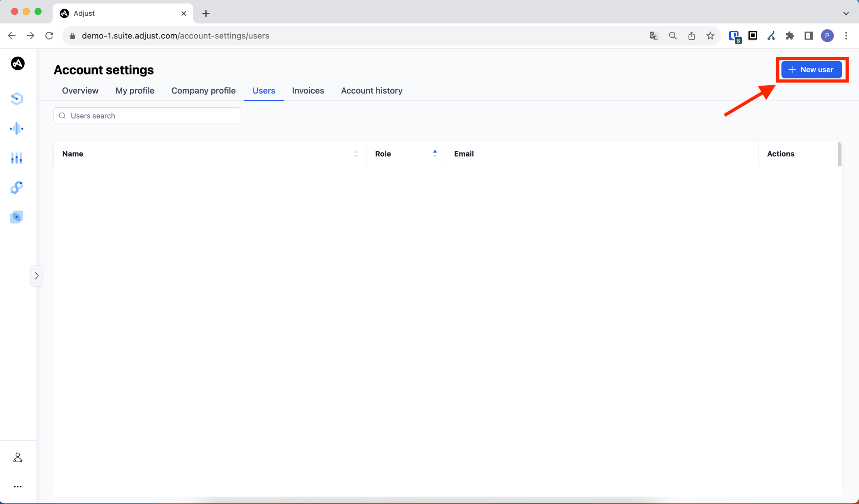
Task: Click the table's vertical scrollbar
Action: coord(839,154)
